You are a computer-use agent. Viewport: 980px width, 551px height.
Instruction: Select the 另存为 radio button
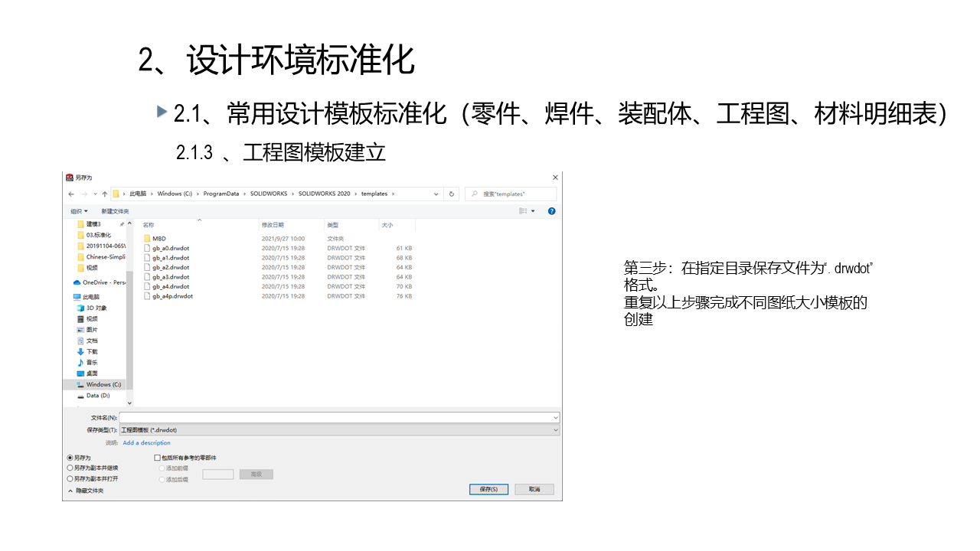(70, 458)
